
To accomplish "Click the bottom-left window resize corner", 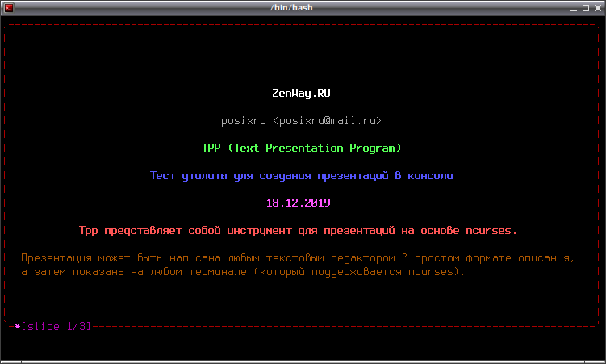I will pyautogui.click(x=3, y=361).
